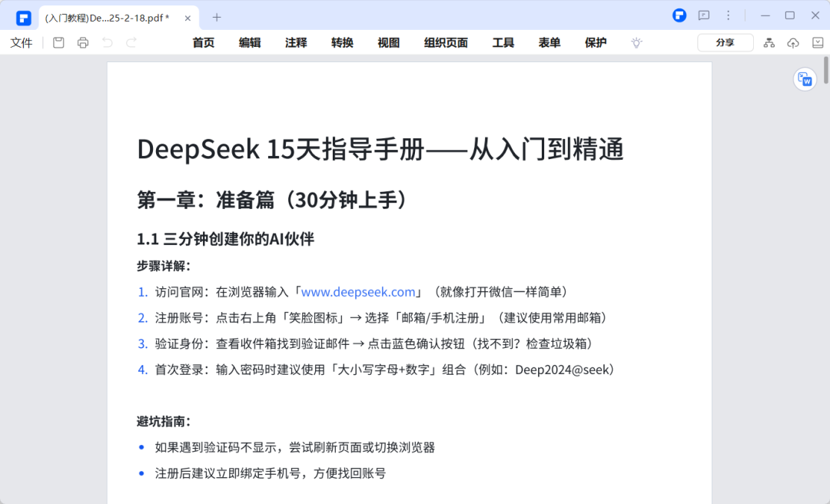Click the step 3 验证身份 line

point(367,344)
